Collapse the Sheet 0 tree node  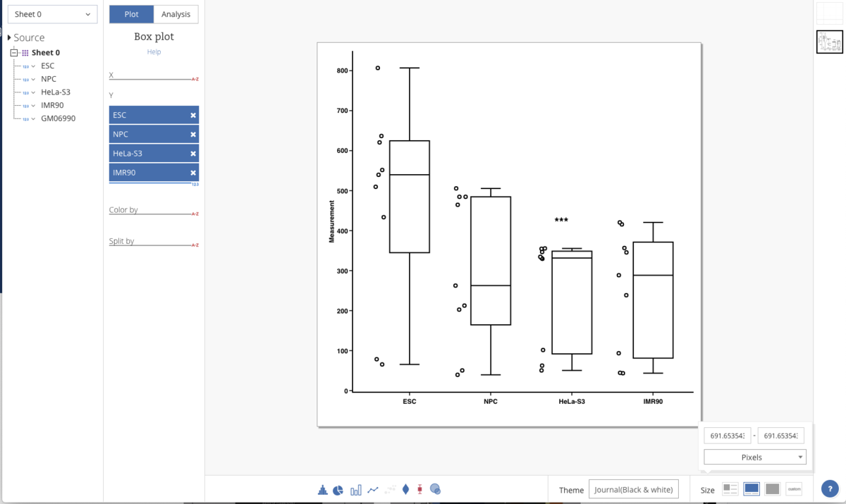click(13, 53)
